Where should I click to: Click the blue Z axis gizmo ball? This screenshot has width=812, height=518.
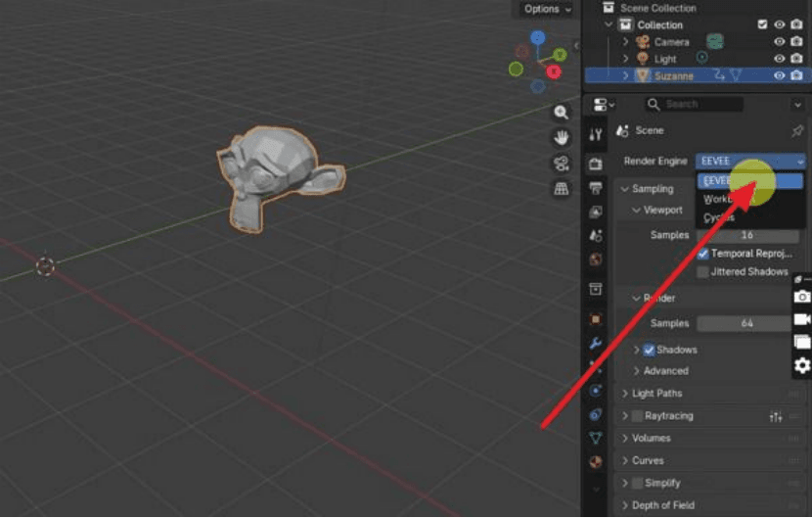coord(537,37)
